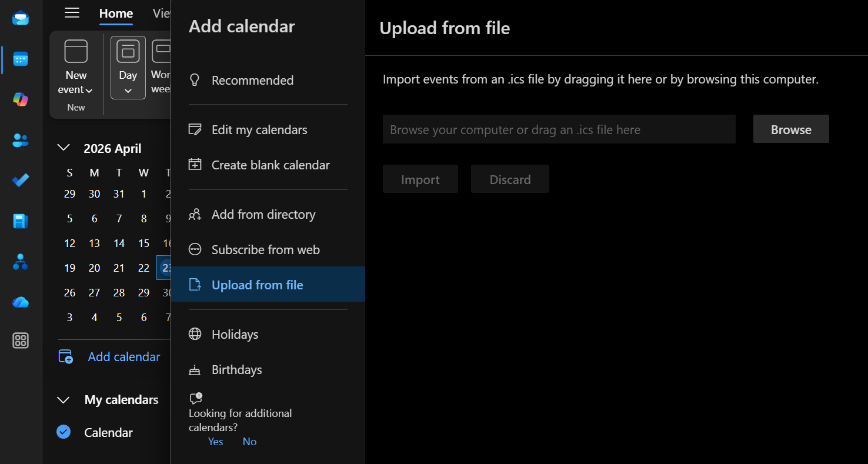
Task: Open the blue floppy-disk app icon
Action: coord(21,221)
